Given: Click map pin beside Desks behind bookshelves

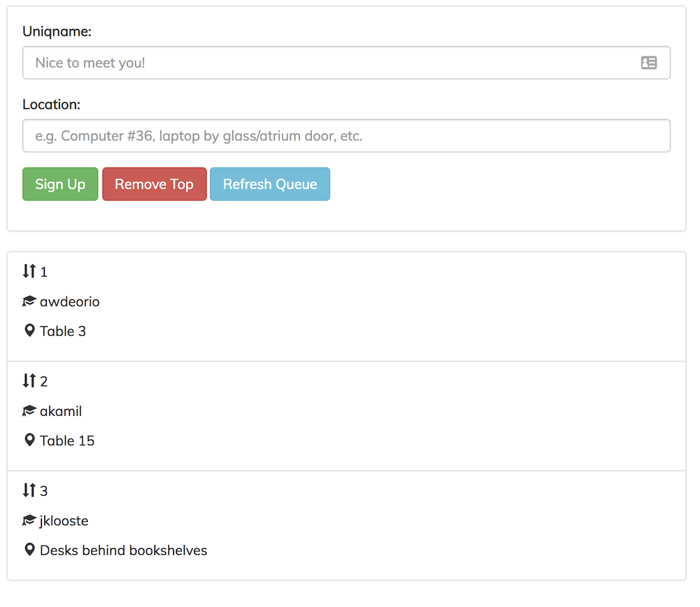Looking at the screenshot, I should (x=30, y=550).
